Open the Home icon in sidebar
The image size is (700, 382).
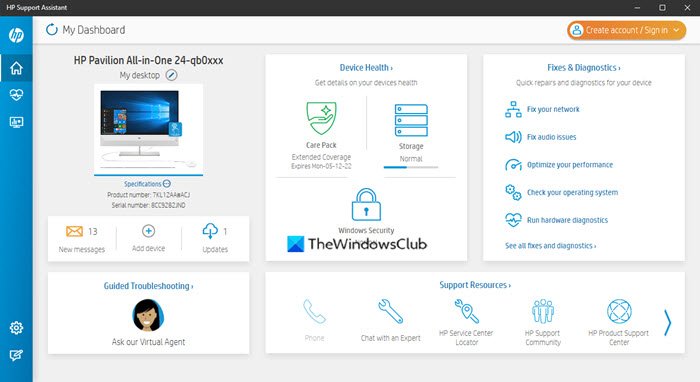coord(17,68)
